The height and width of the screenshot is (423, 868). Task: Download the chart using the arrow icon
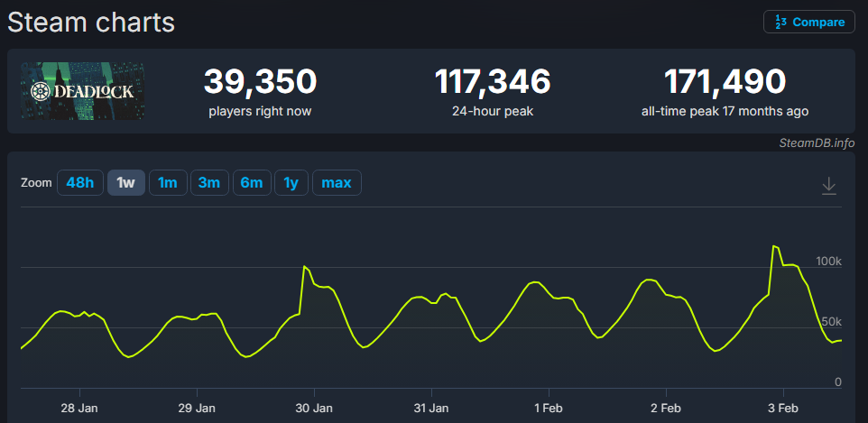pos(828,186)
